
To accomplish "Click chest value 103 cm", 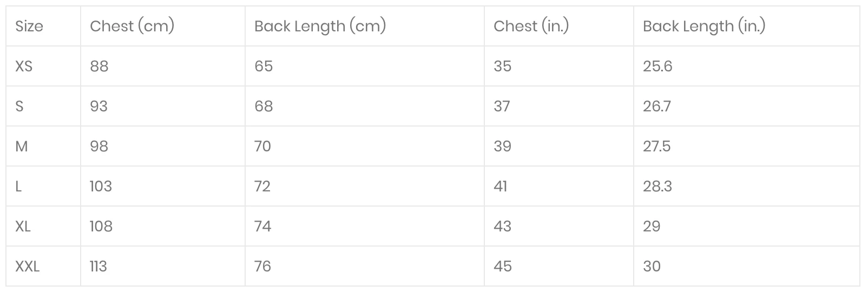I will coord(101,186).
